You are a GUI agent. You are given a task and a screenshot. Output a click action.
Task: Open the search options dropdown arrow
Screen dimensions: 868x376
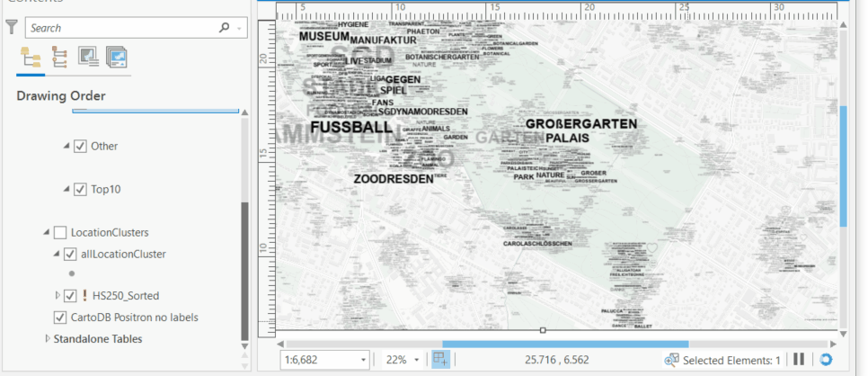click(239, 28)
